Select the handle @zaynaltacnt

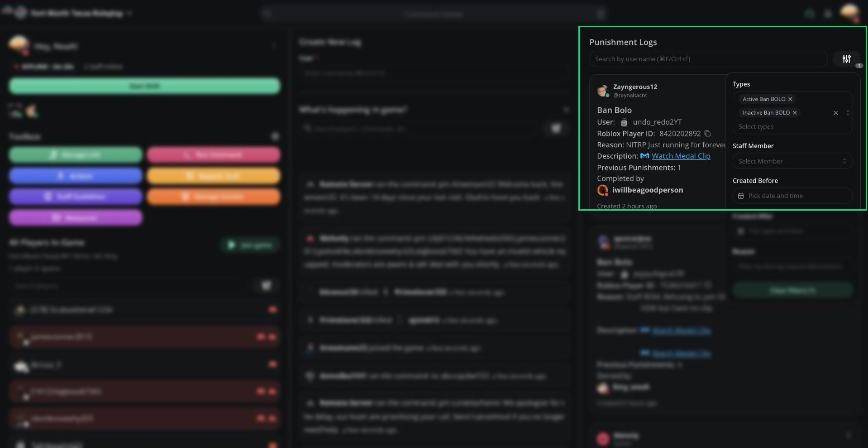[x=630, y=95]
